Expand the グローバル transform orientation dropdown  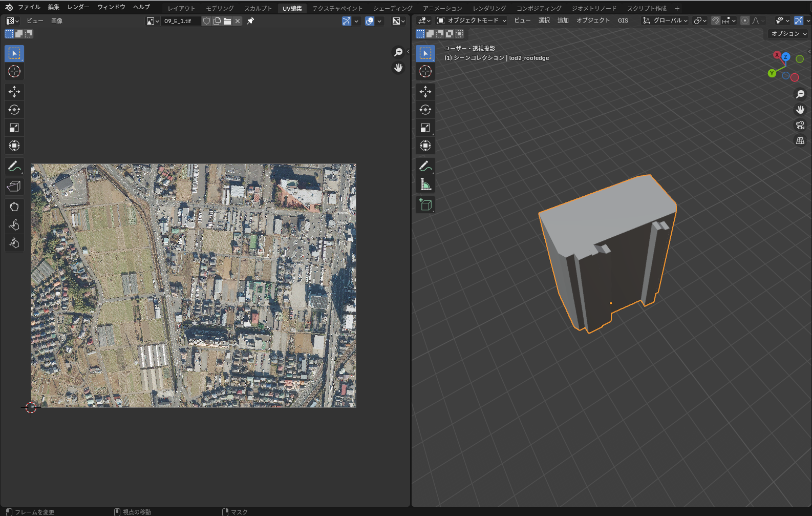click(x=665, y=20)
